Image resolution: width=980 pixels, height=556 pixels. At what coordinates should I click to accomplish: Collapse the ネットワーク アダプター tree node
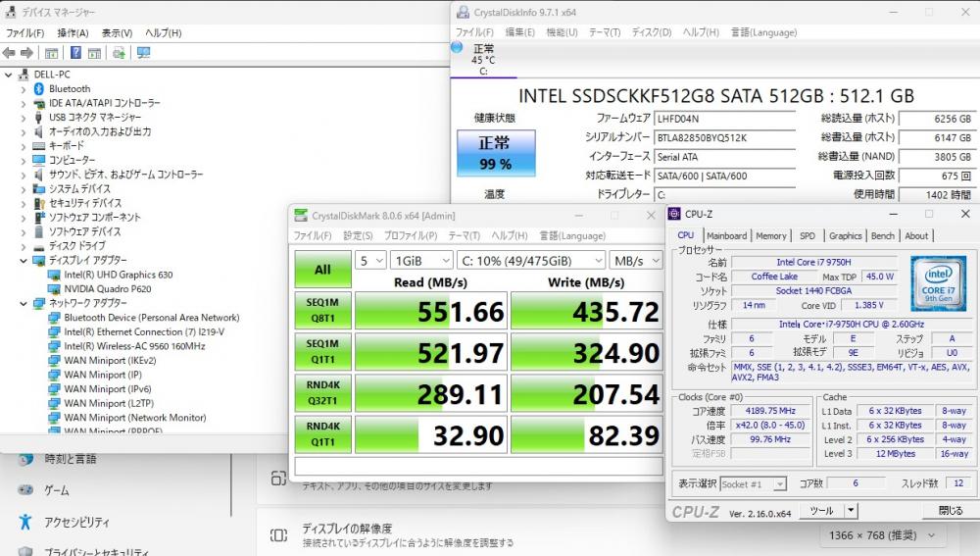click(24, 304)
